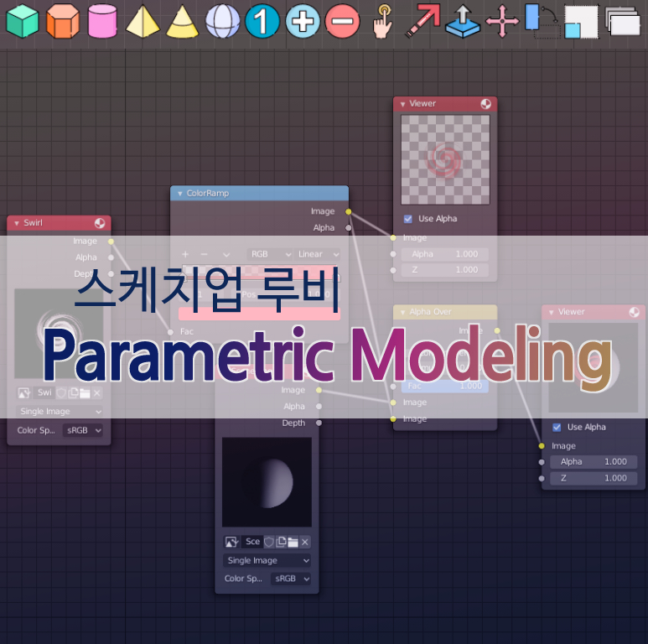This screenshot has width=648, height=644.
Task: Click the top Viewer swirl preview thumbnail
Action: pos(445,159)
